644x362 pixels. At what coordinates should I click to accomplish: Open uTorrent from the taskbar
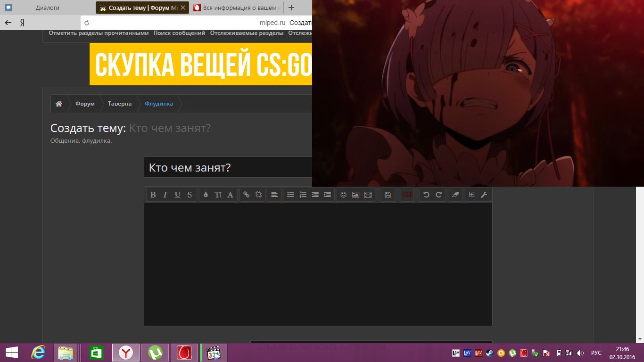[x=155, y=353]
